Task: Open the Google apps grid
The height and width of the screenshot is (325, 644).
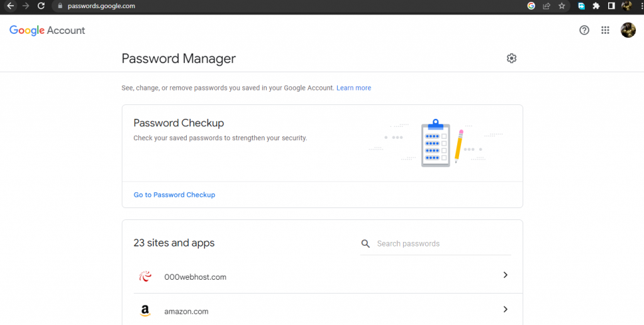Action: 605,30
